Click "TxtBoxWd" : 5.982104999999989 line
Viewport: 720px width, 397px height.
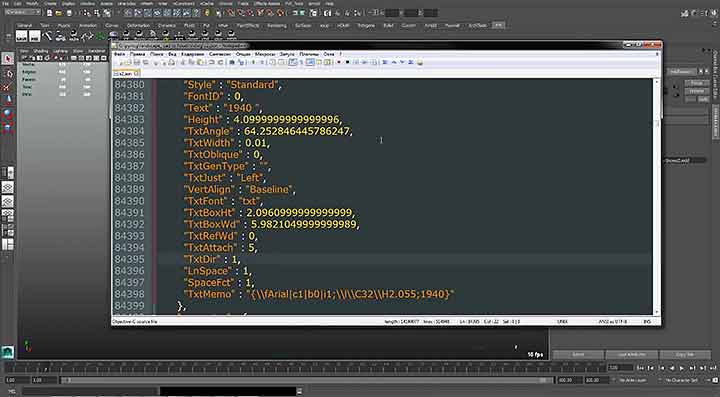pyautogui.click(x=271, y=224)
